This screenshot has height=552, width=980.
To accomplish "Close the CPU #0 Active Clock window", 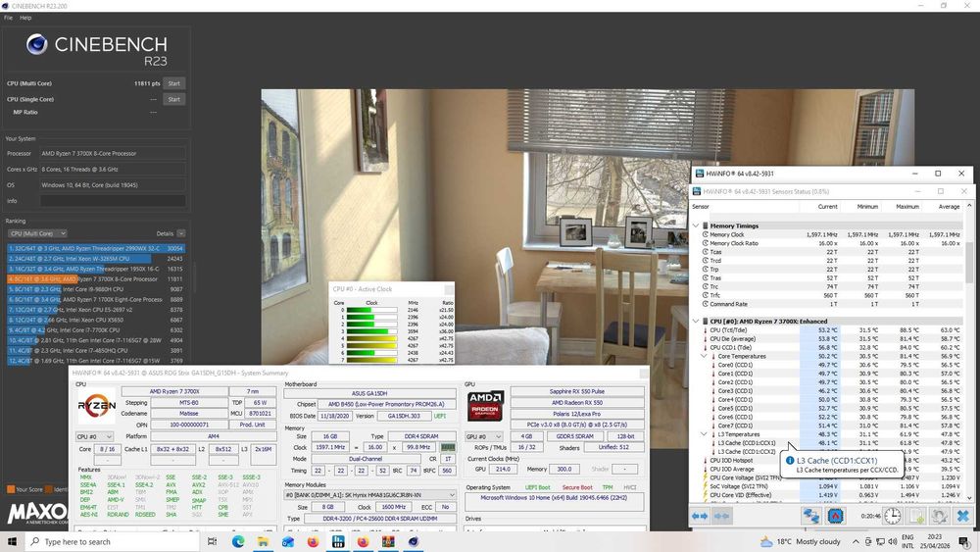I will click(449, 289).
